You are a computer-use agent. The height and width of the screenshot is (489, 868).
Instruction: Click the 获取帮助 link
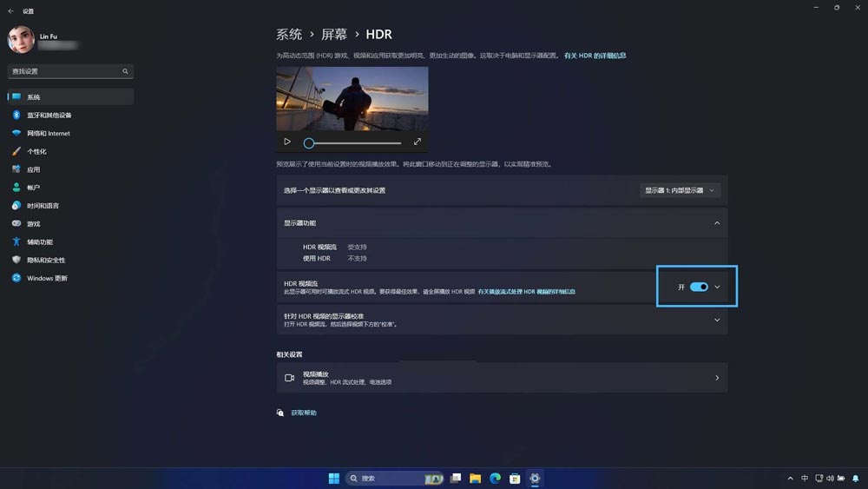pyautogui.click(x=304, y=413)
